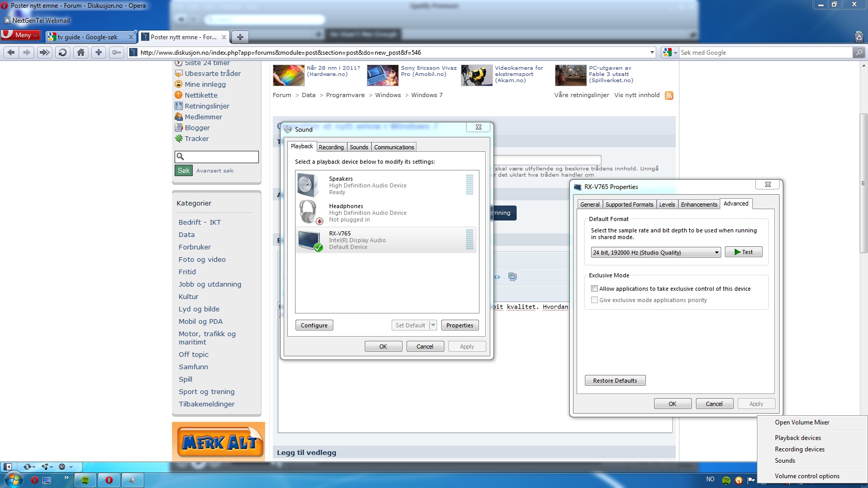Click Cancel in the Sound dialog
The height and width of the screenshot is (488, 868).
point(425,347)
